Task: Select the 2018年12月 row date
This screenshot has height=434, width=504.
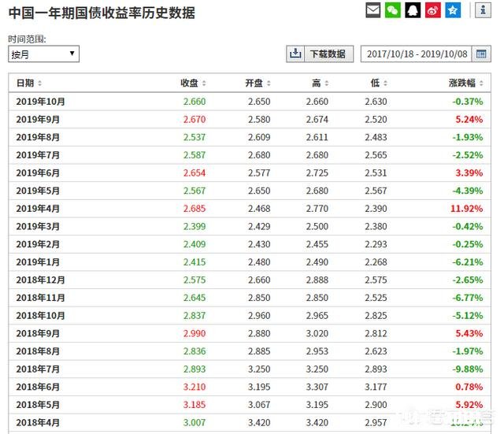Action: click(x=40, y=280)
